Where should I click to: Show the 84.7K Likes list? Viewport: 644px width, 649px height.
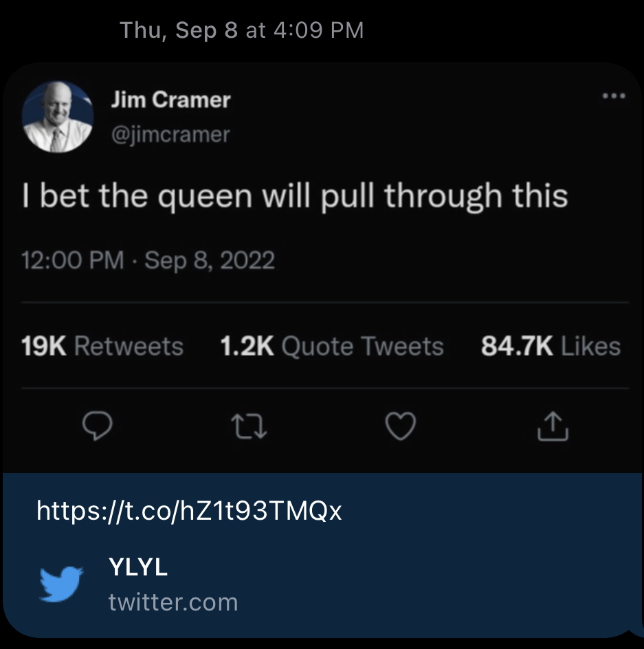[550, 346]
